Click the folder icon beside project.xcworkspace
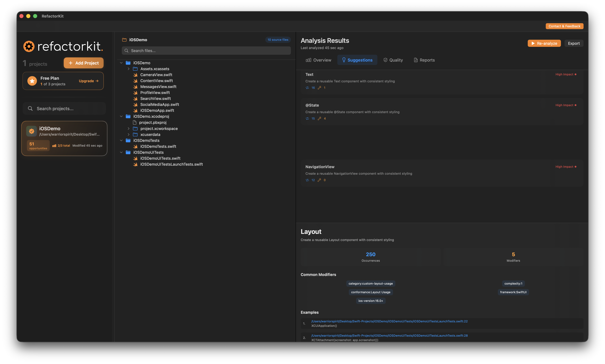Screen dimensions: 605x364 pos(135,128)
